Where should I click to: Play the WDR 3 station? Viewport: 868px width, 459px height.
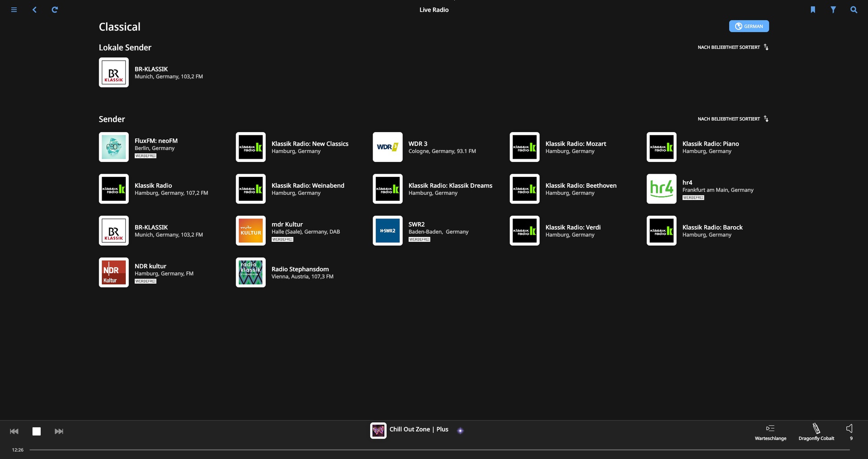coord(387,147)
